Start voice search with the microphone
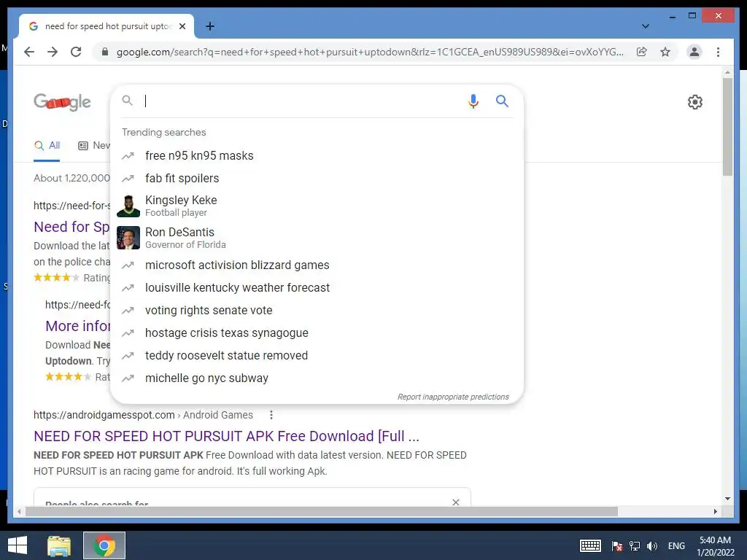 tap(473, 101)
